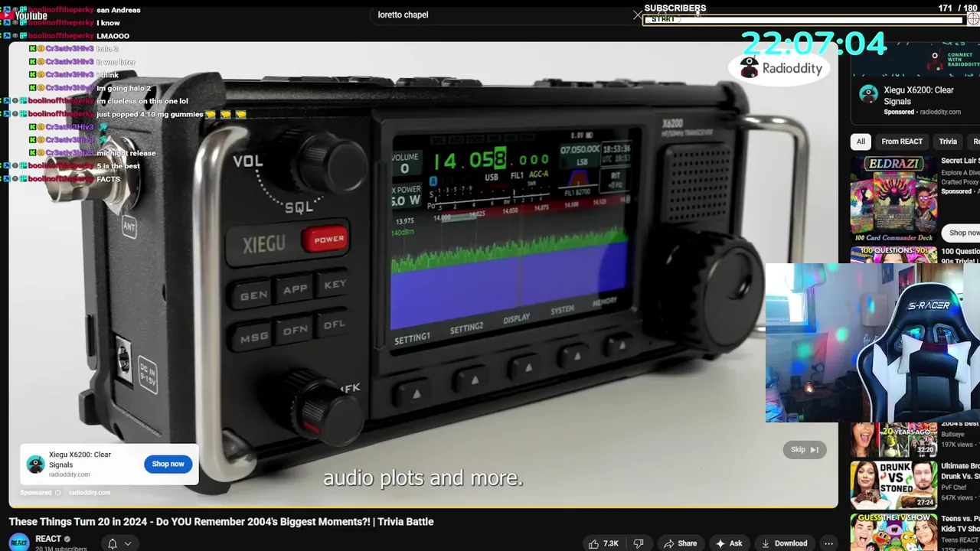
Task: Open the REACT channel name link
Action: 48,539
